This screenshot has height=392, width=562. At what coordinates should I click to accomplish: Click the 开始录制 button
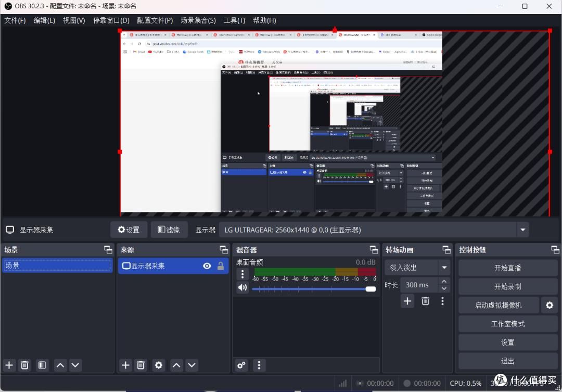(x=507, y=286)
